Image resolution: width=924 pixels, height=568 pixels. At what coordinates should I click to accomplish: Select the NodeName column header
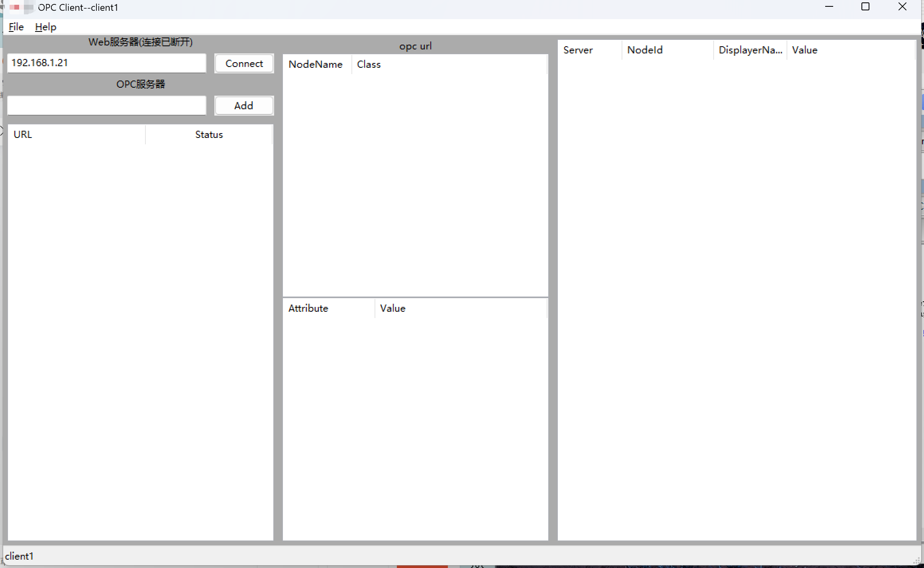tap(316, 65)
